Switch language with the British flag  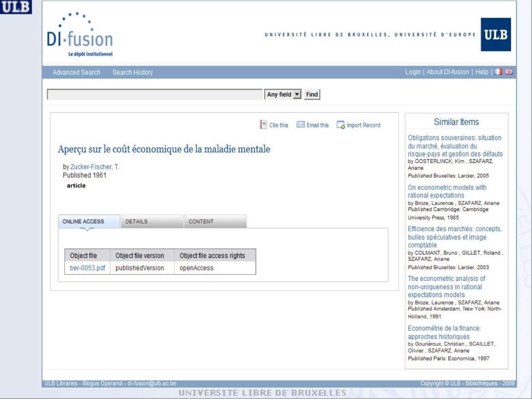pyautogui.click(x=509, y=72)
